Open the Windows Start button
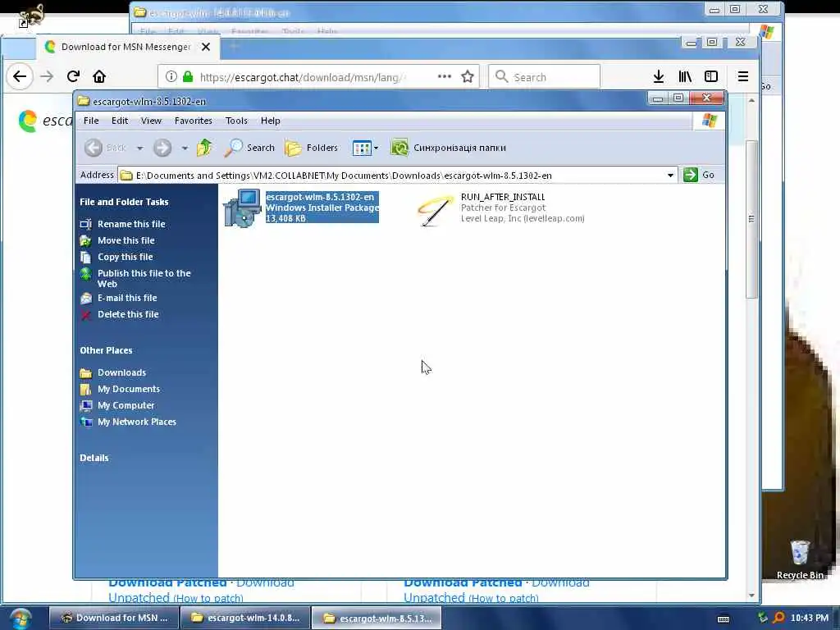This screenshot has height=630, width=840. [21, 619]
